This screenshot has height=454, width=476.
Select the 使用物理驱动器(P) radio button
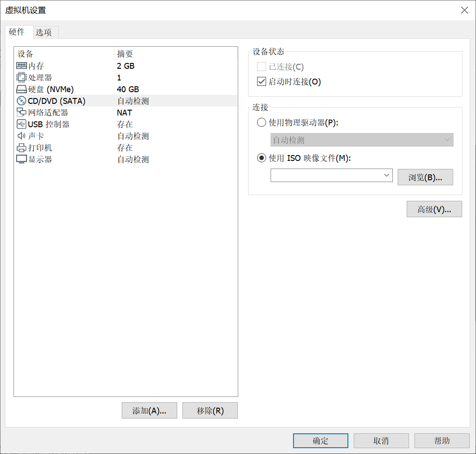tap(261, 122)
